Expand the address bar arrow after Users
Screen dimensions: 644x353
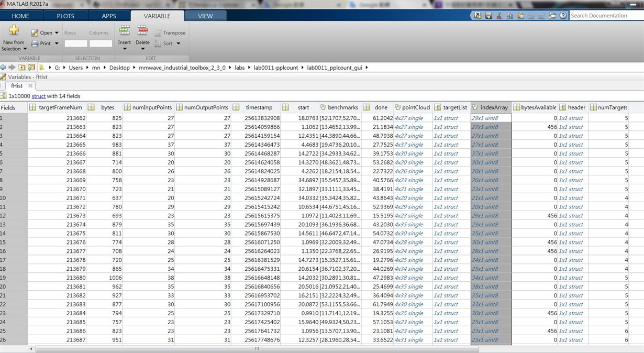pos(87,68)
